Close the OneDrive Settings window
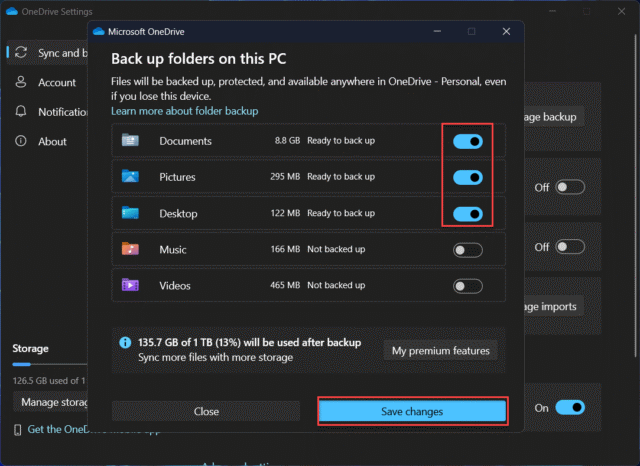 click(621, 11)
